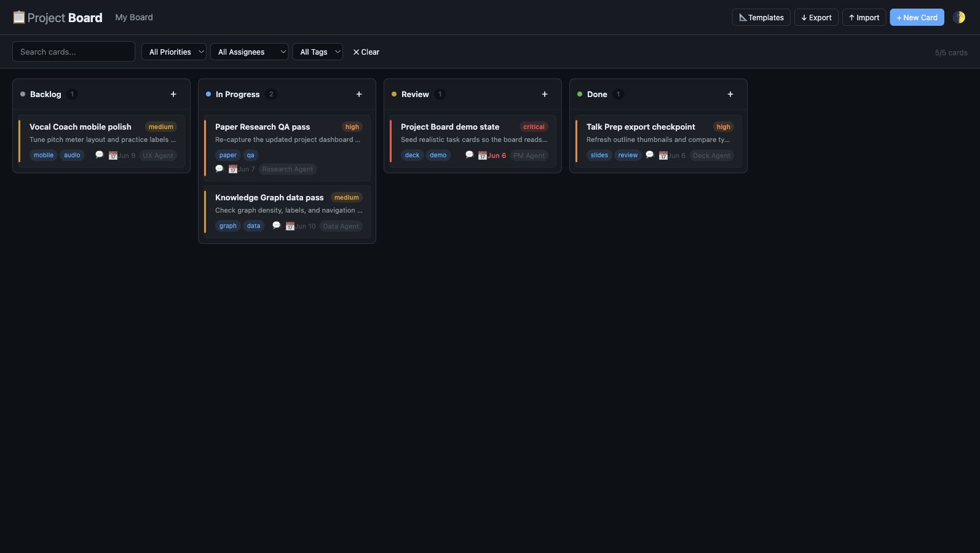Click the UX Agent assignee chip

pos(158,155)
